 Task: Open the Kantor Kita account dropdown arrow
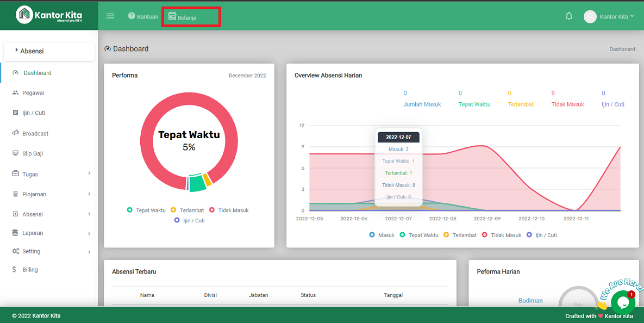(632, 16)
